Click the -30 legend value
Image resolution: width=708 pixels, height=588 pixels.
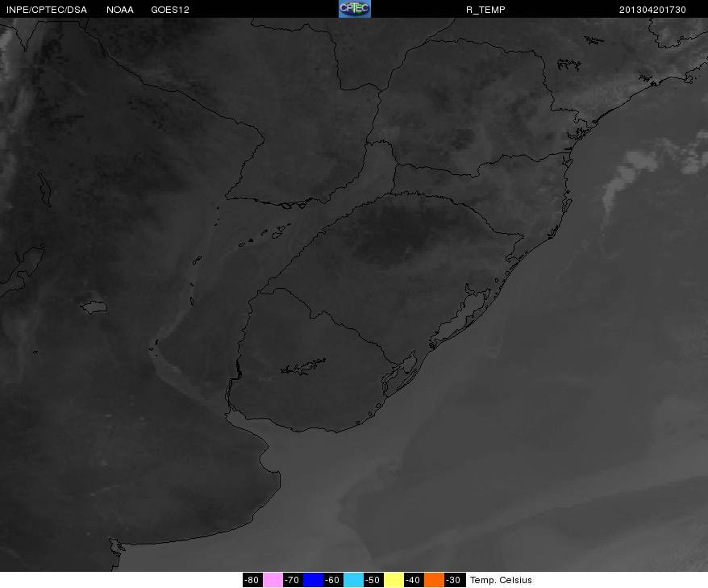point(454,580)
